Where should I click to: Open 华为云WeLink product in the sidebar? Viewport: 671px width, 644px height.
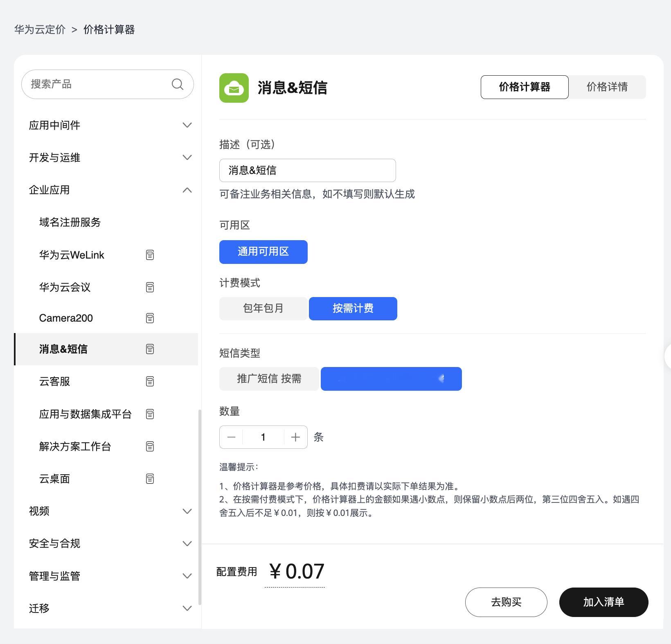72,255
